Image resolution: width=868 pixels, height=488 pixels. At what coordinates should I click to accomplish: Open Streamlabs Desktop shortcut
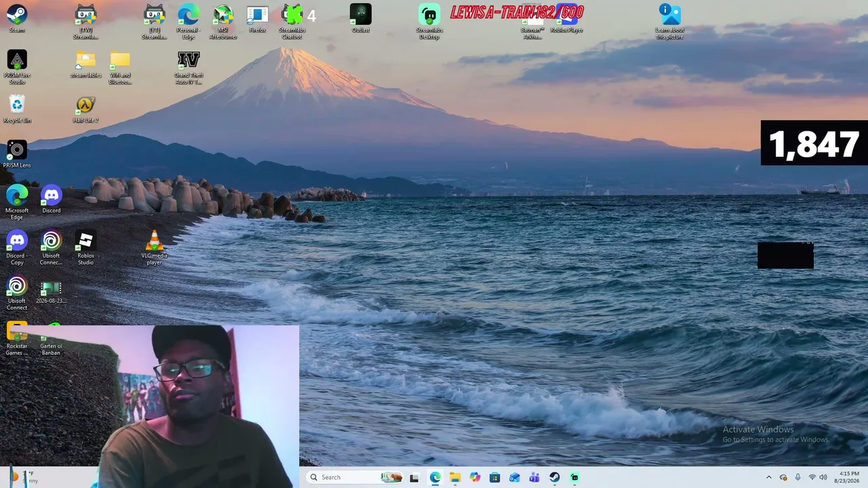click(x=429, y=22)
